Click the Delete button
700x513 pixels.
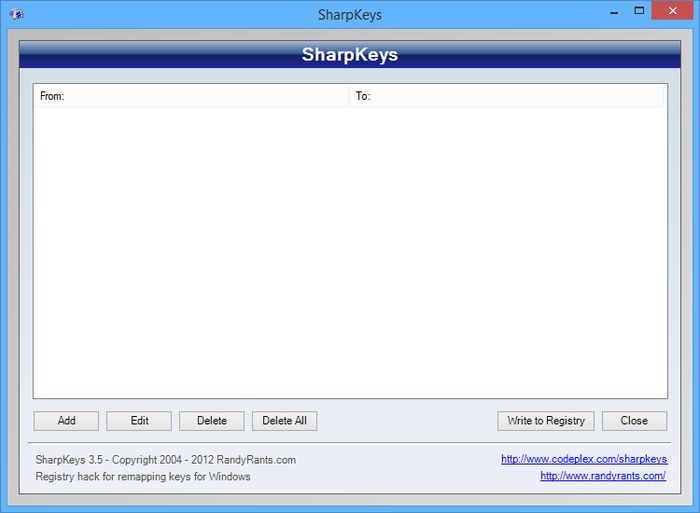pyautogui.click(x=212, y=421)
